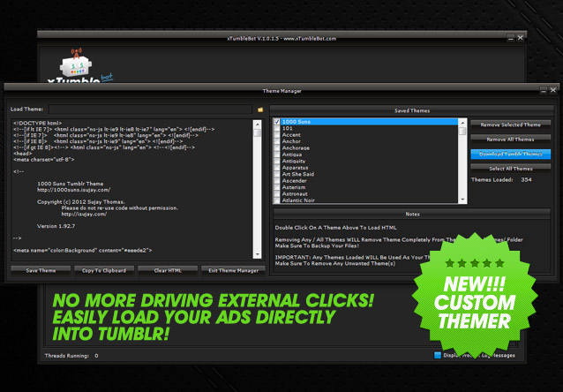
Task: Select the Apparatus theme entry
Action: pyautogui.click(x=365, y=168)
